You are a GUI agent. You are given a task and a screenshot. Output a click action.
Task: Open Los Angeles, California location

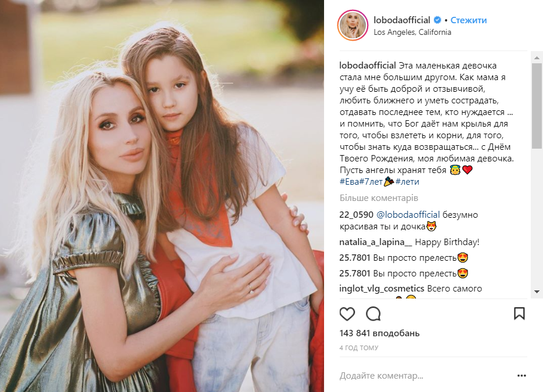pyautogui.click(x=412, y=32)
